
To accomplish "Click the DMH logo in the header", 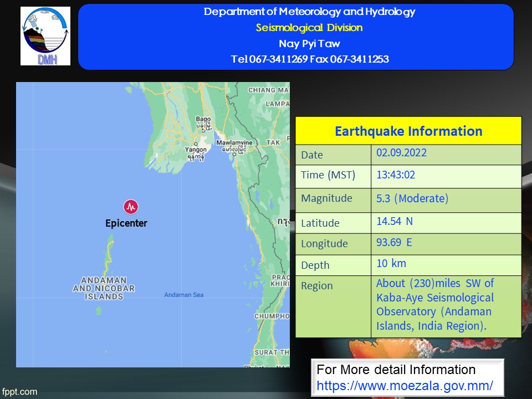I will 45,36.
